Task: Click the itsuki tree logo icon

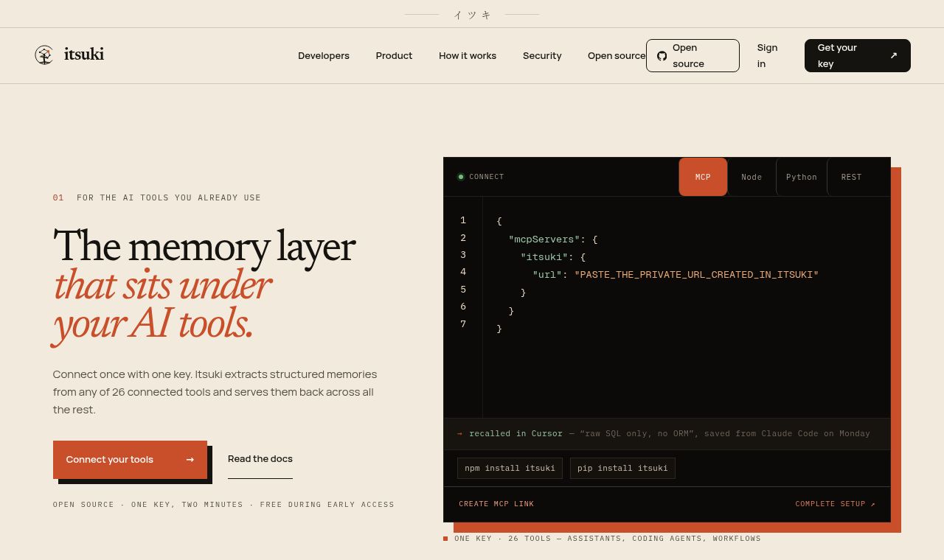Action: [x=44, y=55]
